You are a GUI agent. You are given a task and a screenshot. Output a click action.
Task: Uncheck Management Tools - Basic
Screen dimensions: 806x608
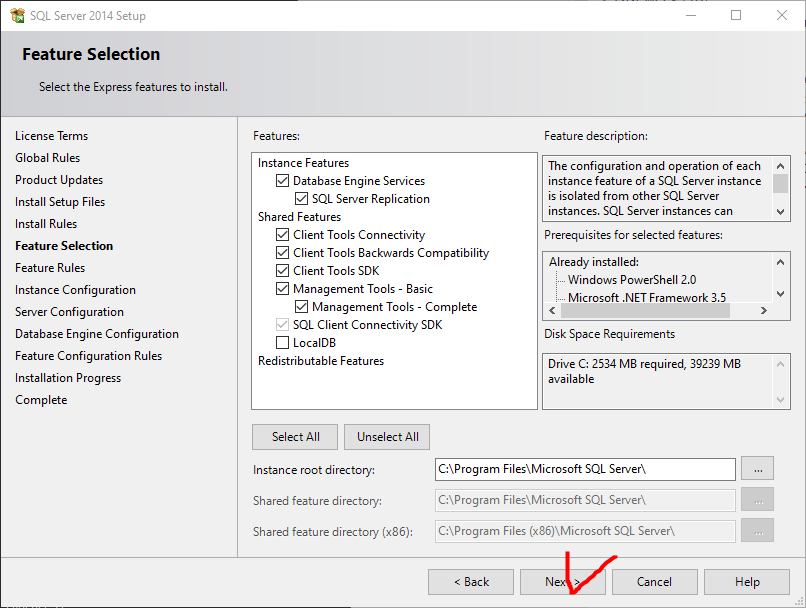click(x=282, y=289)
